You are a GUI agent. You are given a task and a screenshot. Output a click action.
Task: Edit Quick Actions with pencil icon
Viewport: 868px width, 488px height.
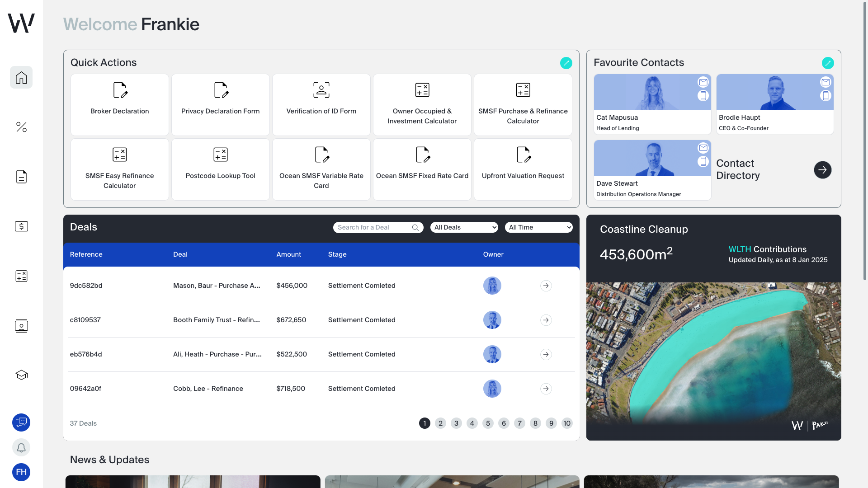(566, 63)
